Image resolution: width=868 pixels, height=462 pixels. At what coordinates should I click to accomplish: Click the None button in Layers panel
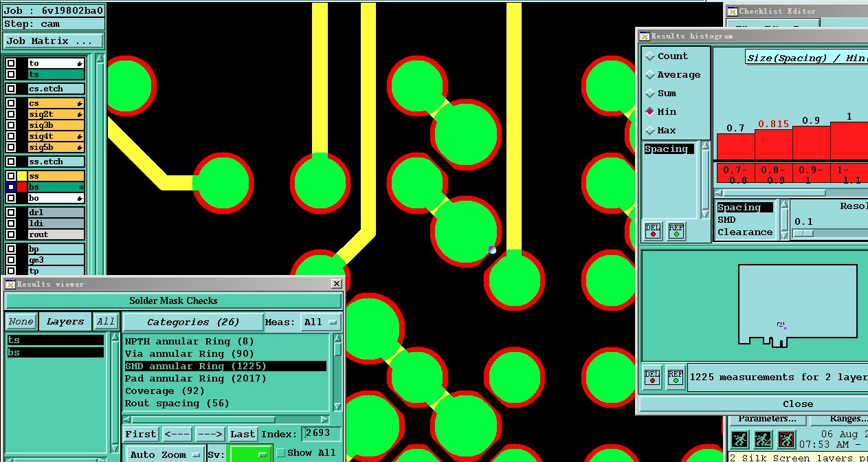click(21, 322)
